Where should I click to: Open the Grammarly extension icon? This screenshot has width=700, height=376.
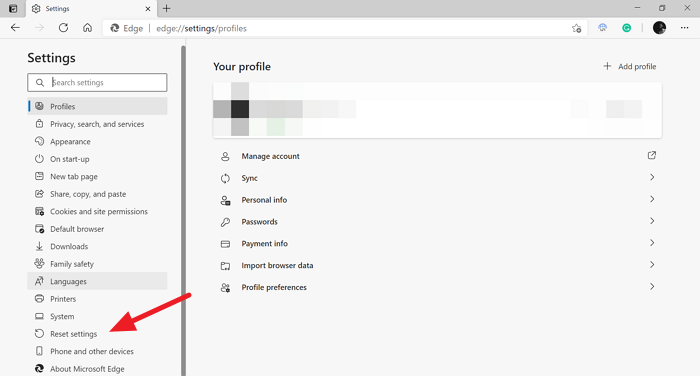click(627, 28)
